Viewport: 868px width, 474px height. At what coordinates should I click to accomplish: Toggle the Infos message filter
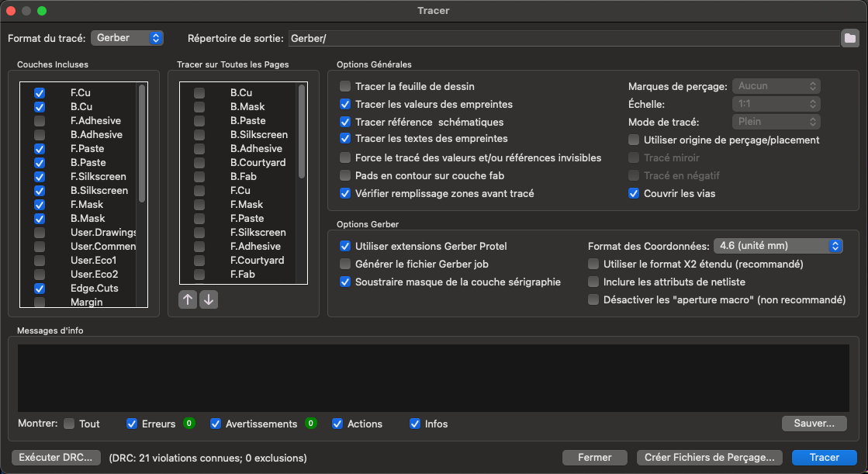[415, 424]
